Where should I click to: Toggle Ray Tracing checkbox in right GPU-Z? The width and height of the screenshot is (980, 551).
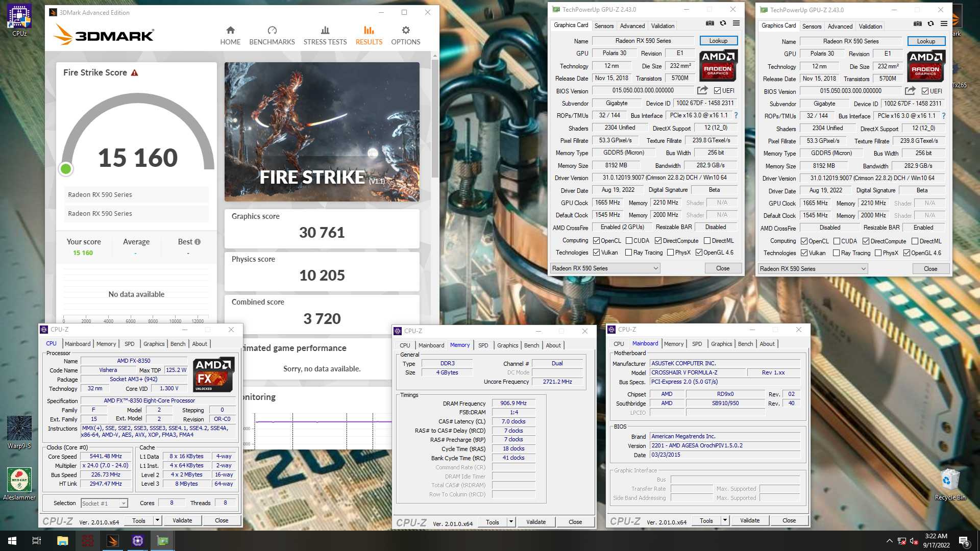(x=836, y=253)
